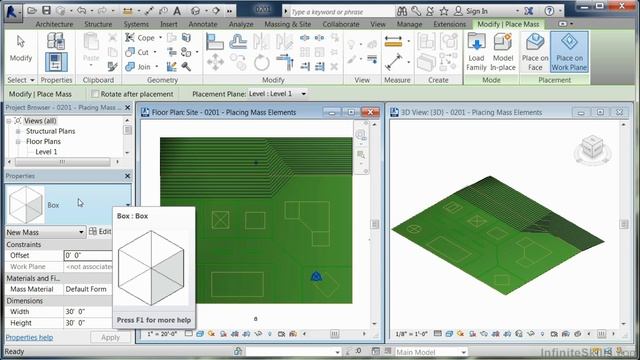Image resolution: width=640 pixels, height=360 pixels.
Task: Collapse the Views (all) tree node
Action: (9, 121)
